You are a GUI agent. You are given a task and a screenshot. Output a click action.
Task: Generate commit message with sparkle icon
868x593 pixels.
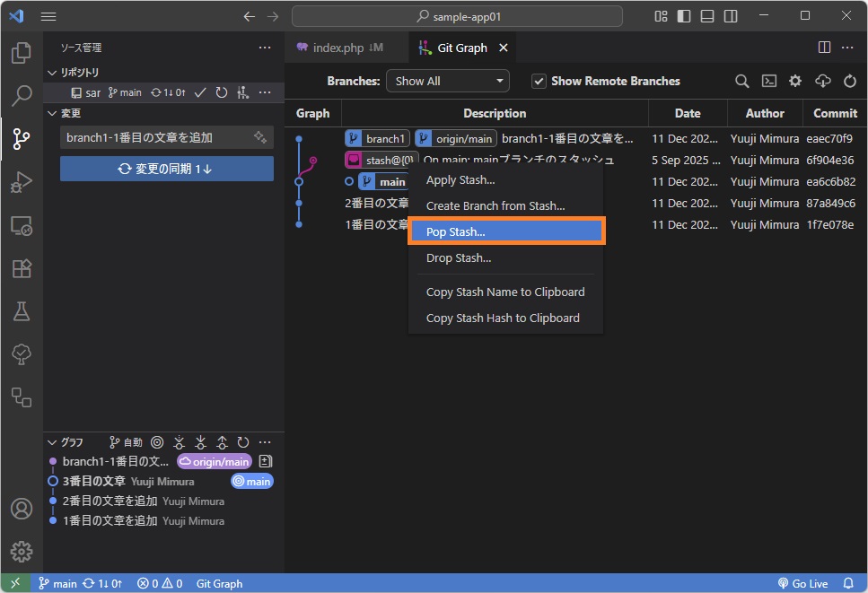pos(260,137)
